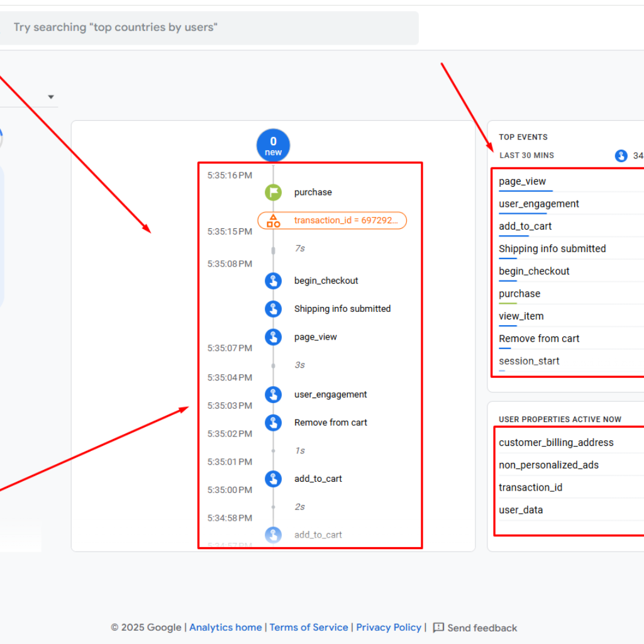Viewport: 644px width, 644px height.
Task: Click the blue '0 new' events counter circle
Action: point(273,144)
